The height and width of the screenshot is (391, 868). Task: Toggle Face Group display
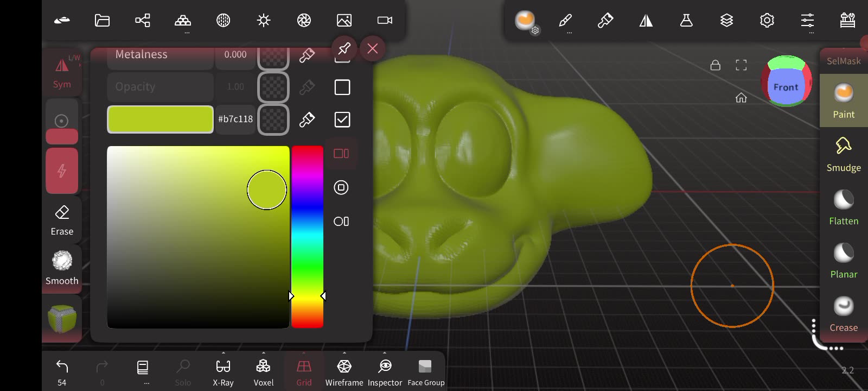pos(426,372)
